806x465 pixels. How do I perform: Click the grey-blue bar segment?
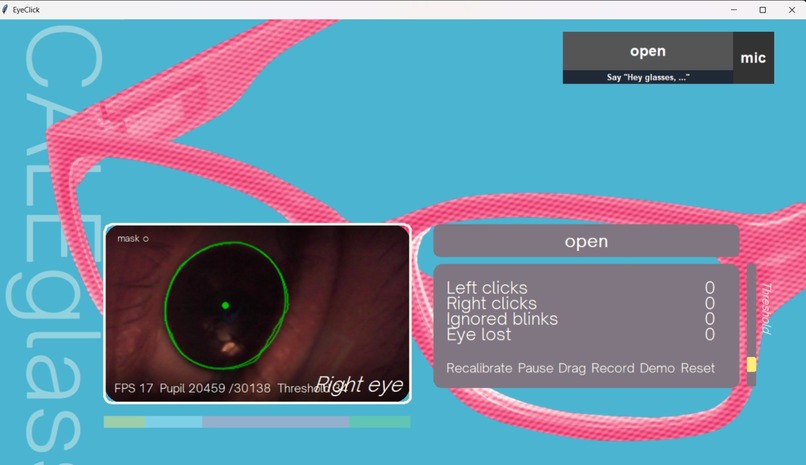click(276, 422)
